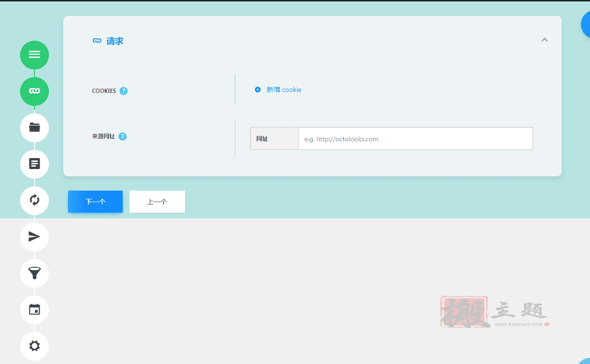This screenshot has height=364, width=590.
Task: Collapse the 请求 panel with chevron
Action: coord(544,40)
